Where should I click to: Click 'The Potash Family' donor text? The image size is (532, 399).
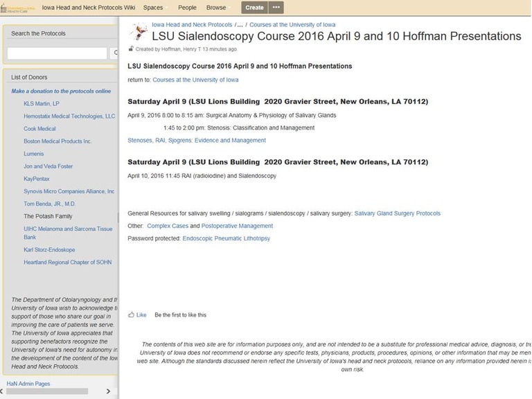(48, 216)
